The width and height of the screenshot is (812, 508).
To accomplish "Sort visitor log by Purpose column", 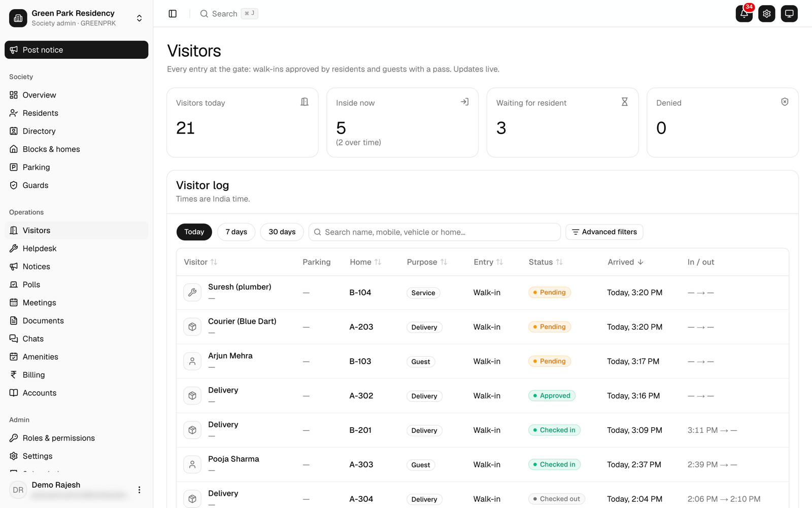I will (427, 262).
